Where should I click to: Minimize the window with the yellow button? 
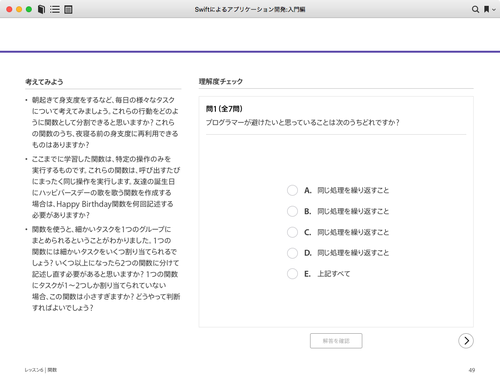19,9
